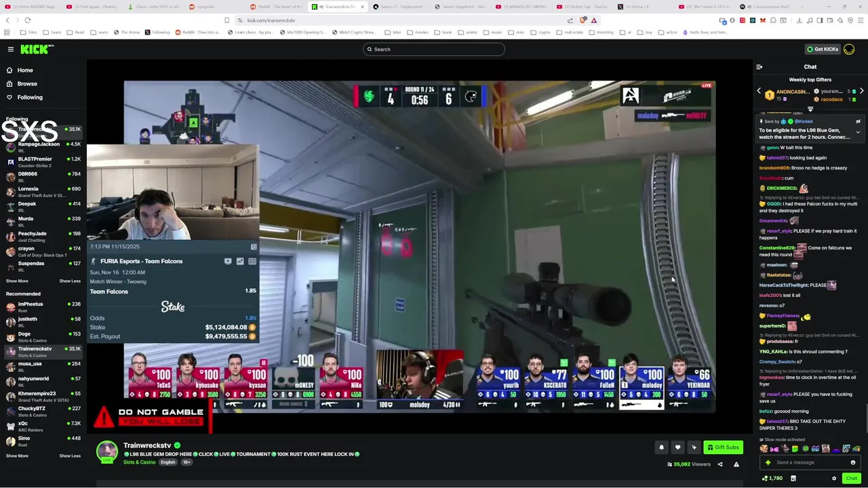Switch to the Steam Storefront tab
This screenshot has height=488, width=868.
tap(462, 6)
